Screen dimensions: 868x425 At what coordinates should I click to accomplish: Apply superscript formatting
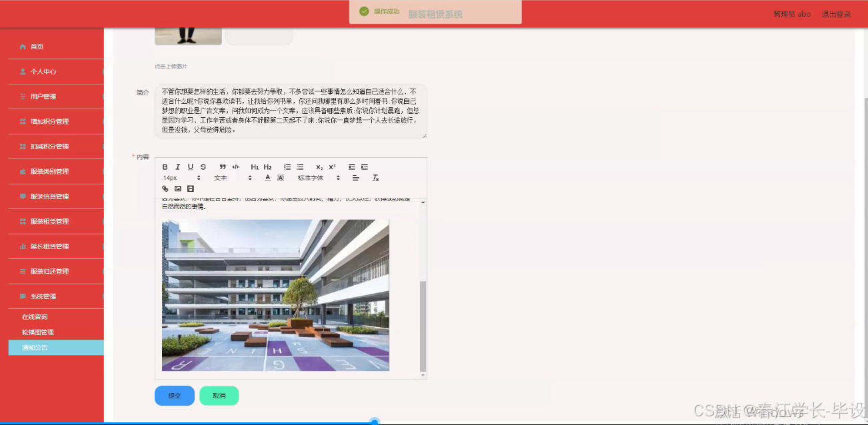tap(332, 167)
